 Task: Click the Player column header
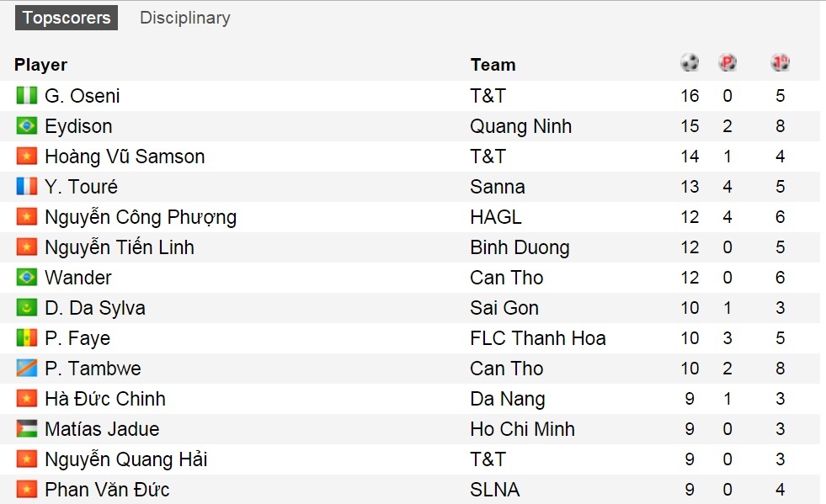click(40, 65)
